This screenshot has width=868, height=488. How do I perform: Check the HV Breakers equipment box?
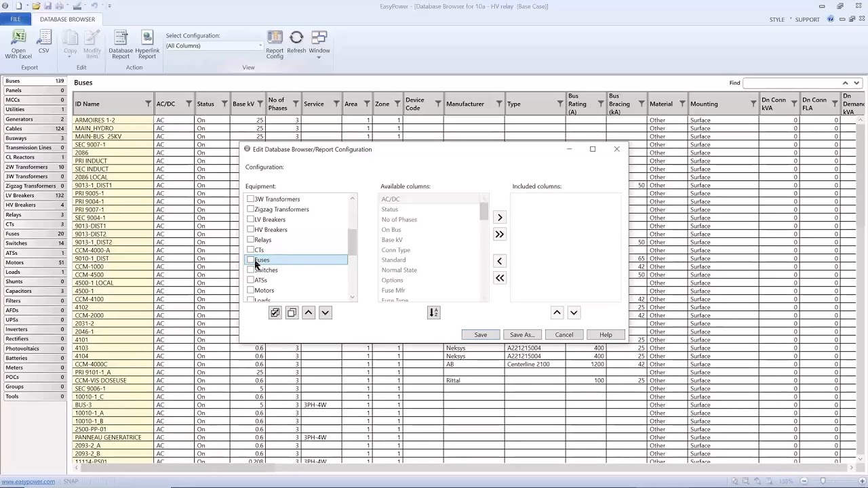click(250, 229)
